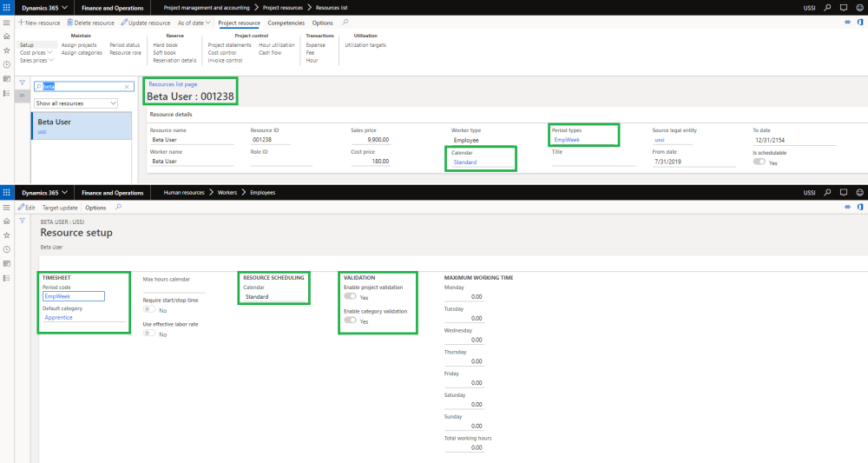Open messages icon in Employees top bar
The height and width of the screenshot is (463, 868).
[843, 193]
